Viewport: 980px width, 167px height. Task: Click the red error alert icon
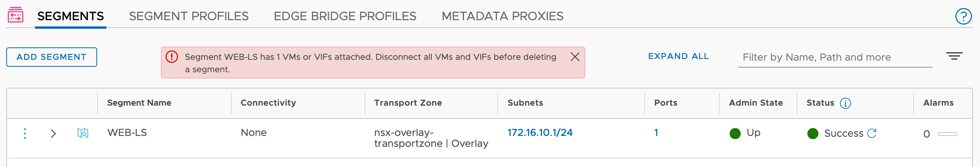click(172, 57)
